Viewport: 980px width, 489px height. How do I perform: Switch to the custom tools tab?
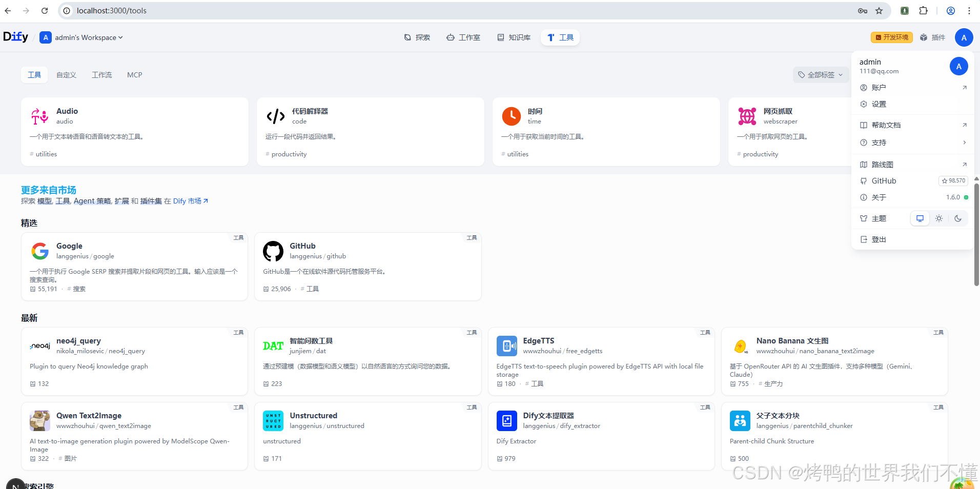click(x=66, y=75)
